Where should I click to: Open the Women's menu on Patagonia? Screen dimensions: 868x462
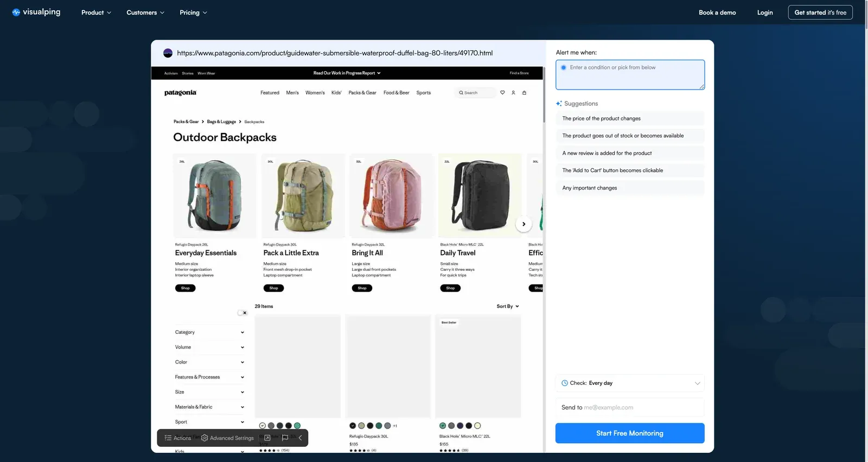[315, 93]
